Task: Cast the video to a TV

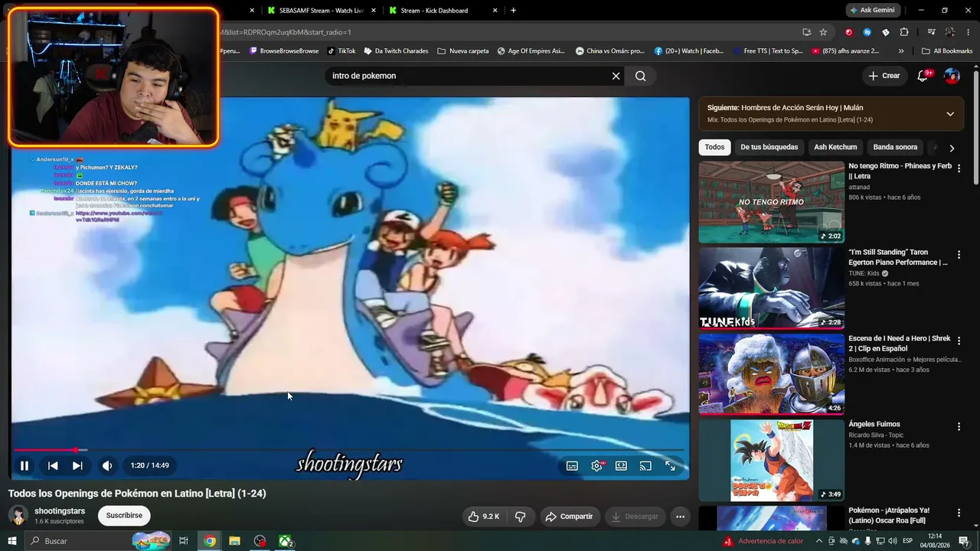Action: pos(645,465)
